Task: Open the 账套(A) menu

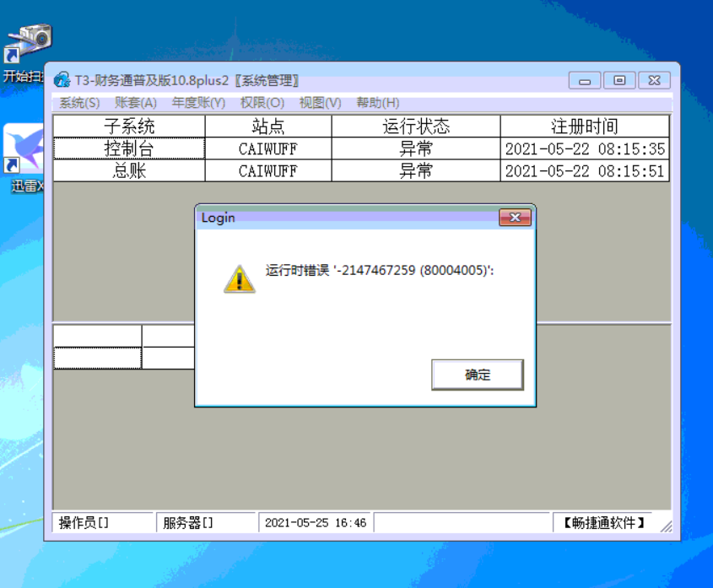Action: [x=136, y=103]
